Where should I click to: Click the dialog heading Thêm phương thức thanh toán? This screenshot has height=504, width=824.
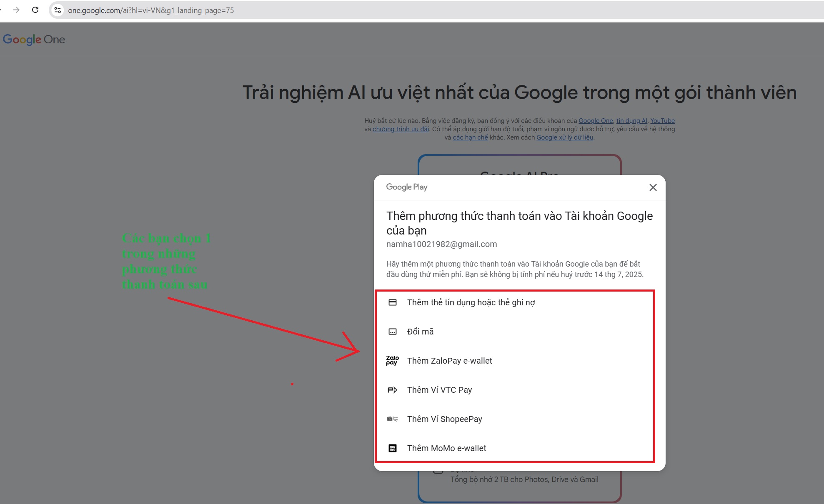pyautogui.click(x=519, y=223)
